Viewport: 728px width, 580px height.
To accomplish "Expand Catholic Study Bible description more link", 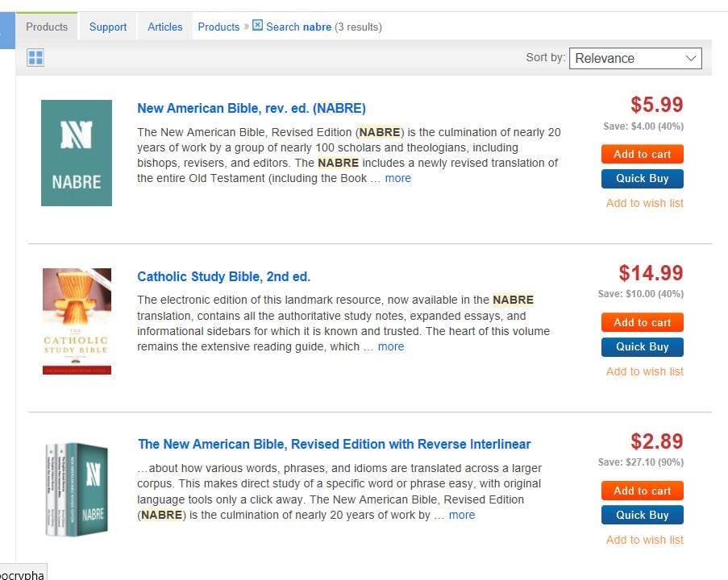I will (x=391, y=346).
